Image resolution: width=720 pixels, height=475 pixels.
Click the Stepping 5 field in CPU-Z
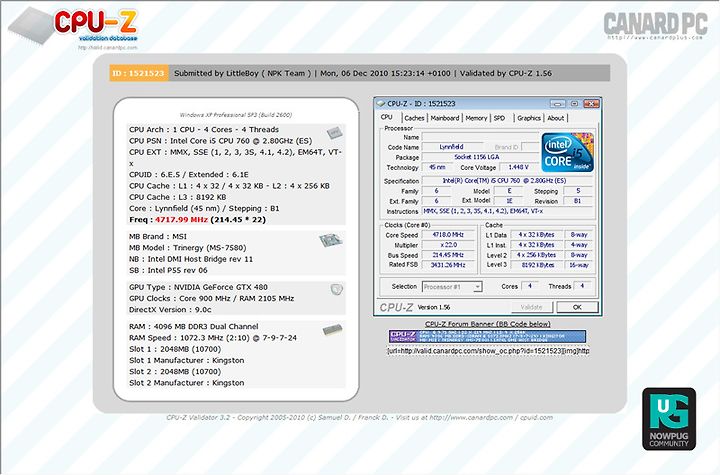click(x=578, y=191)
